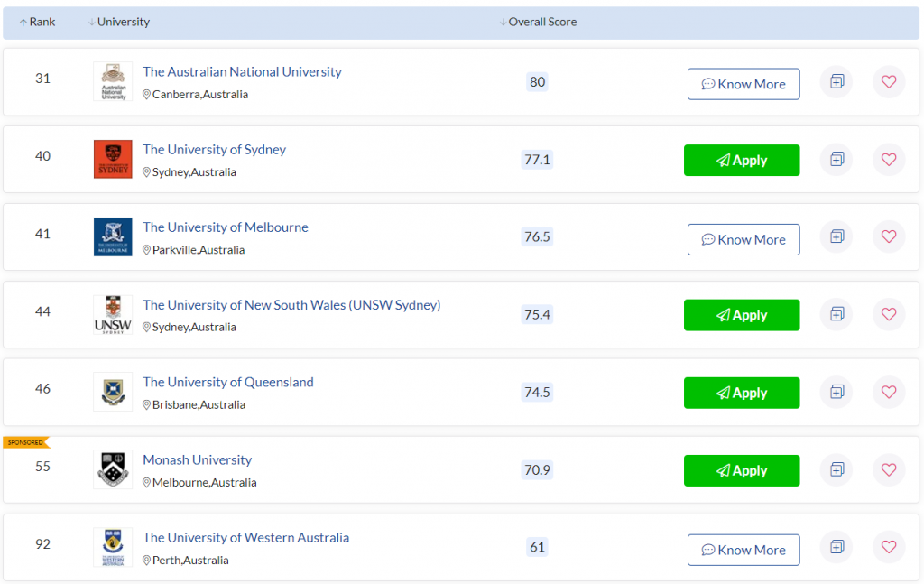The height and width of the screenshot is (584, 924).
Task: Open the Monash University name link
Action: pos(197,459)
